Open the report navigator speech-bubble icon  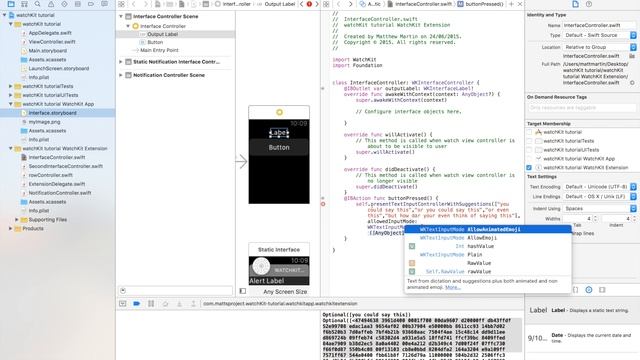104,4
